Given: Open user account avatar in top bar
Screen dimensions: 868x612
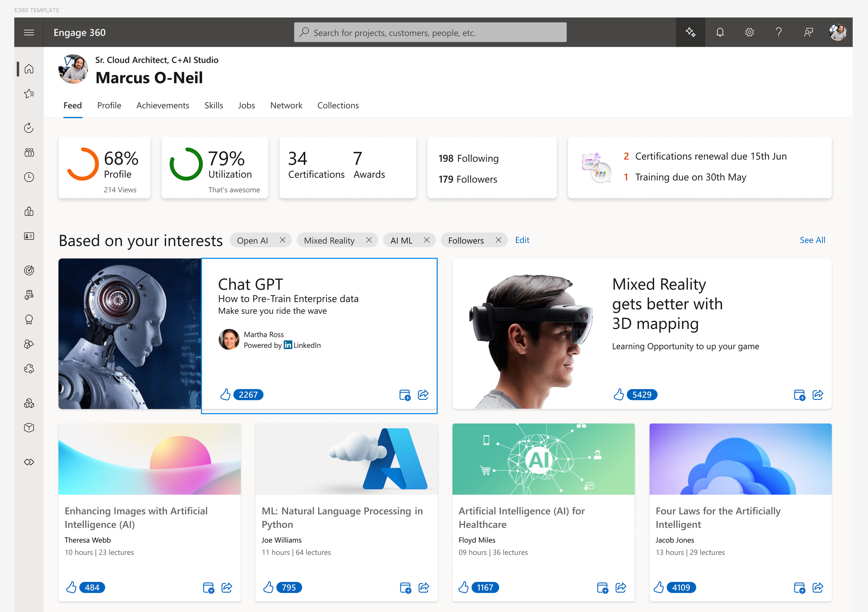Looking at the screenshot, I should 838,33.
